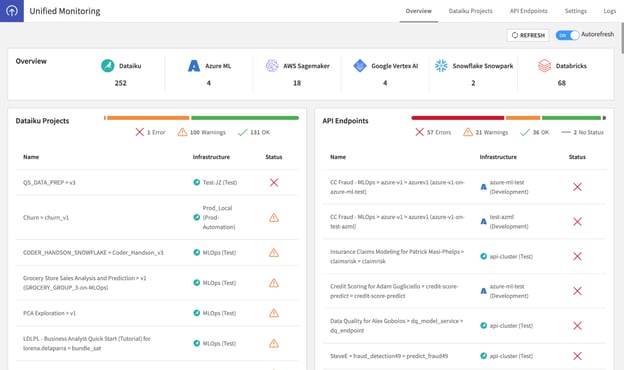Open the Settings tab
The height and width of the screenshot is (370, 624).
click(575, 11)
